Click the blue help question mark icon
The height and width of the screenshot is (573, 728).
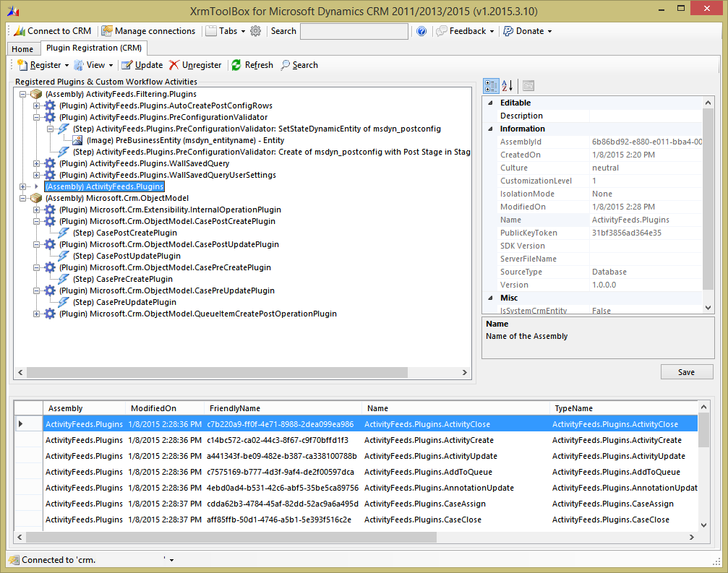point(421,31)
